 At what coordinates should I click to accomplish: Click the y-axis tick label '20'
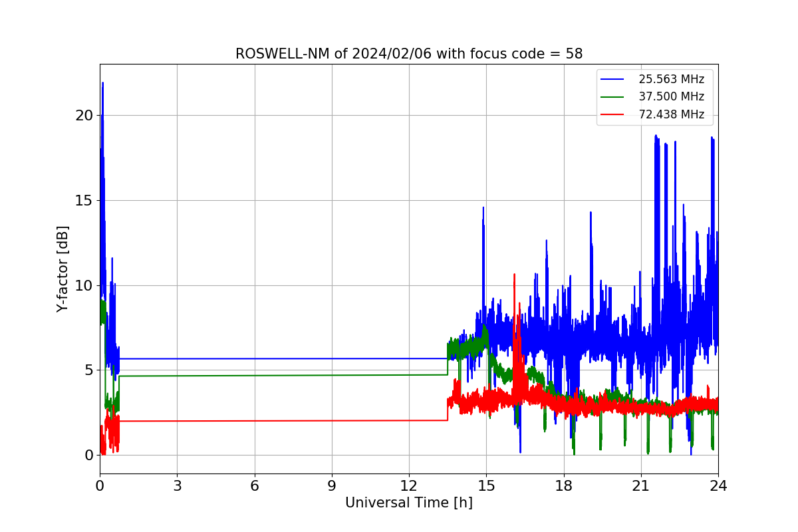coord(85,116)
